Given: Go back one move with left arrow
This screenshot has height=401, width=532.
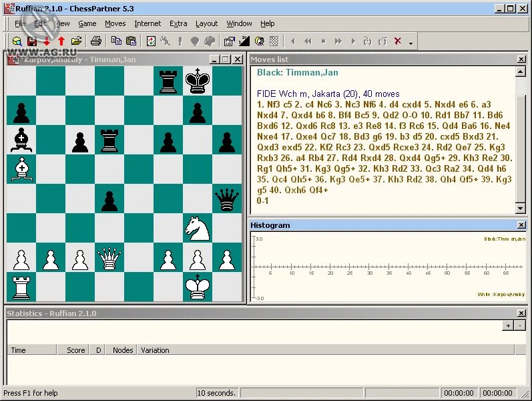Looking at the screenshot, I should 293,41.
